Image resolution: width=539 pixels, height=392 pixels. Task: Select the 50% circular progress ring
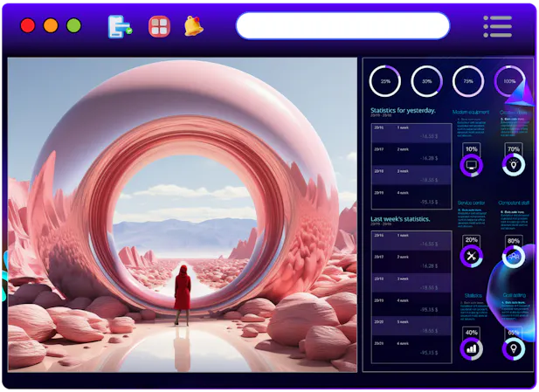(x=426, y=81)
